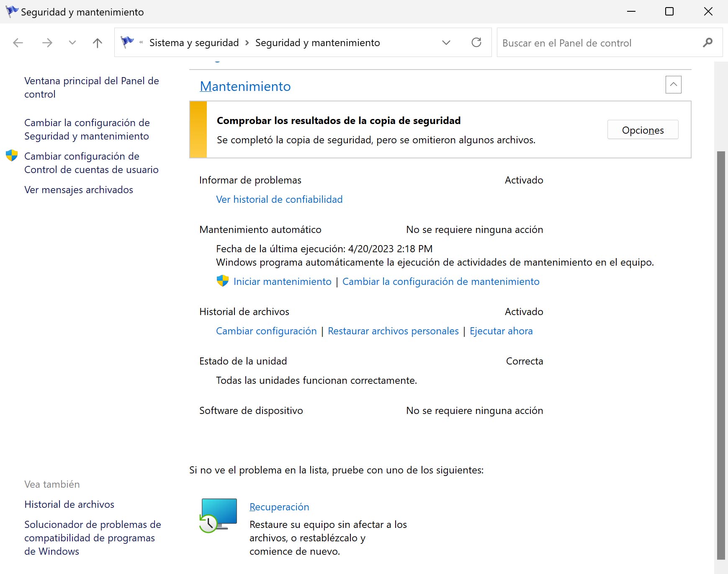Minimize the Seguridad y mantenimiento window

coord(631,11)
